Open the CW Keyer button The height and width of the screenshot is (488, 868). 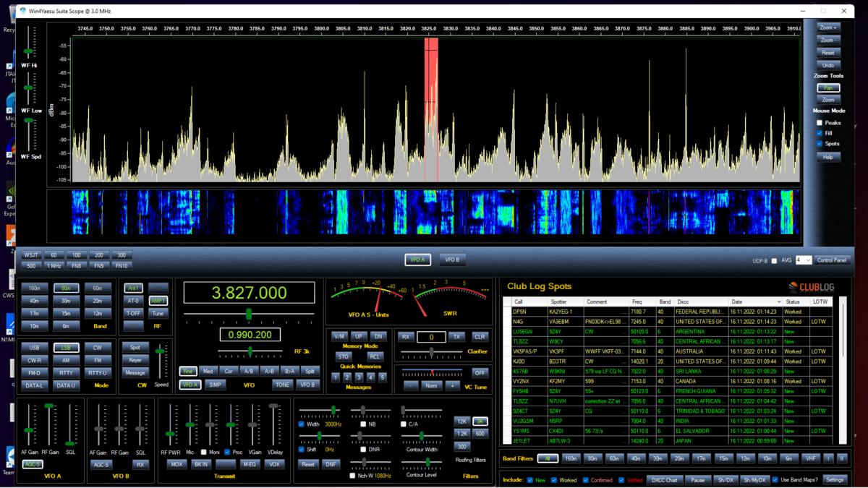click(x=135, y=360)
